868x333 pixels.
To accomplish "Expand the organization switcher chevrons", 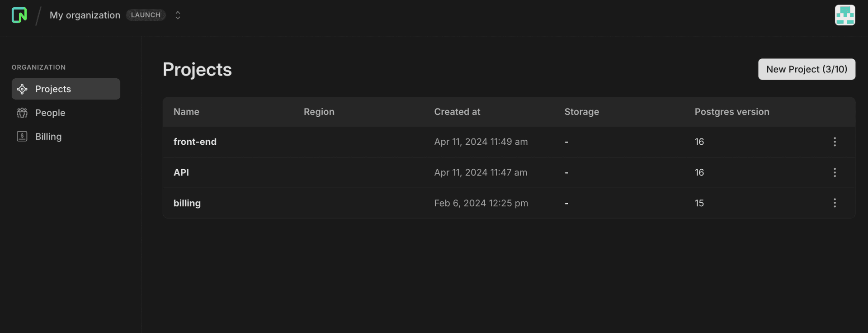I will [x=178, y=15].
